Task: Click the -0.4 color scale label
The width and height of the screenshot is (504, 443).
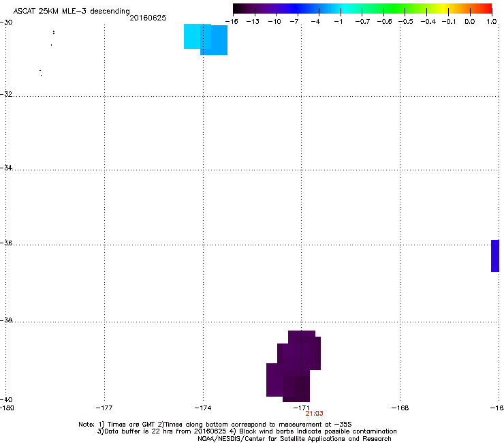Action: pyautogui.click(x=428, y=22)
